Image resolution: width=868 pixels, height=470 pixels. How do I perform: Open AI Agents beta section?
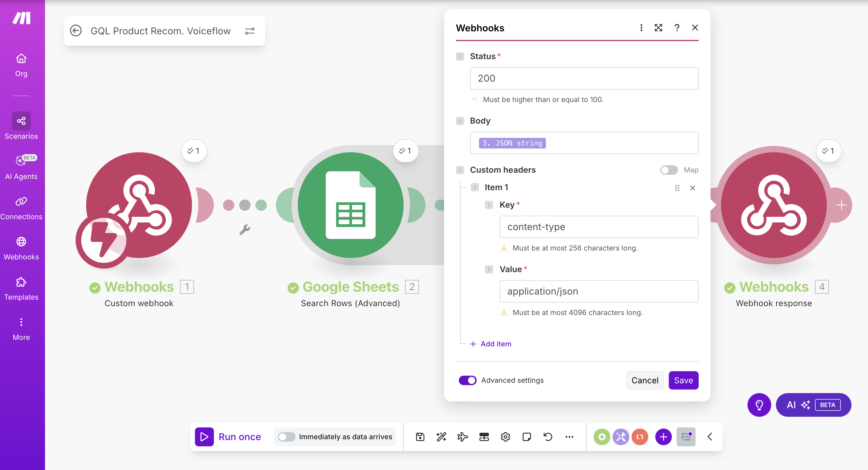[x=21, y=167]
